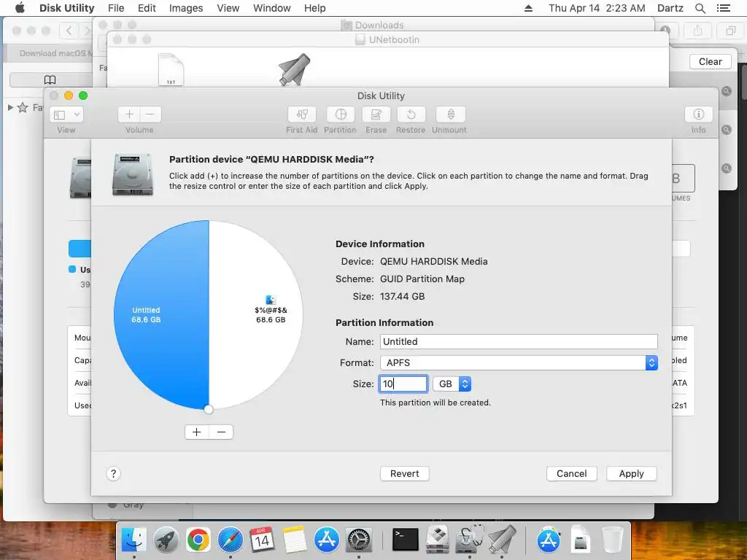Open the help question mark button
This screenshot has width=747, height=560.
click(113, 473)
